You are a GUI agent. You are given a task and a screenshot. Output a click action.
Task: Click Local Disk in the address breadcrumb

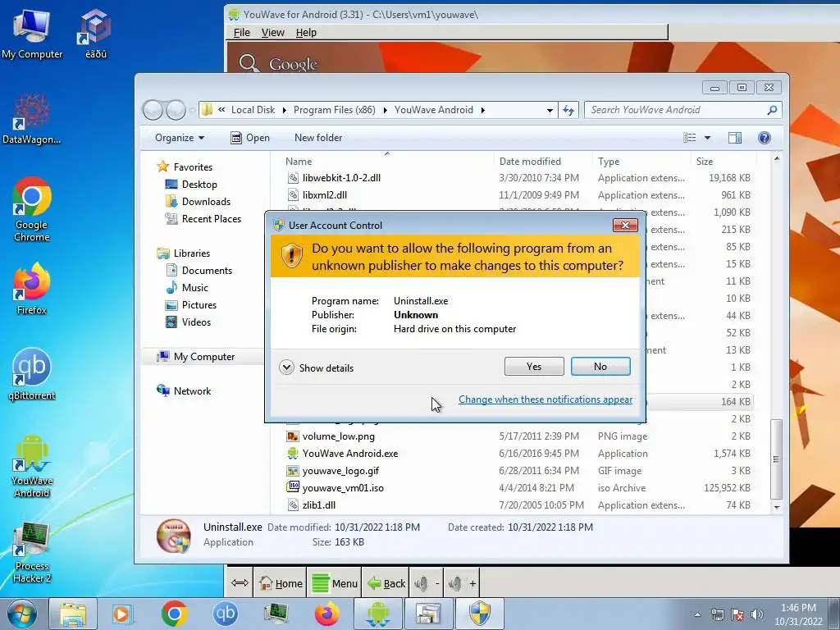coord(253,110)
